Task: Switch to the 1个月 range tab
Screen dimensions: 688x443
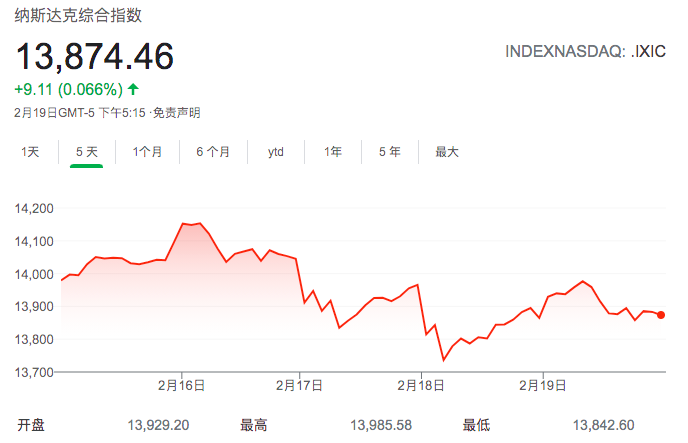Action: 147,152
